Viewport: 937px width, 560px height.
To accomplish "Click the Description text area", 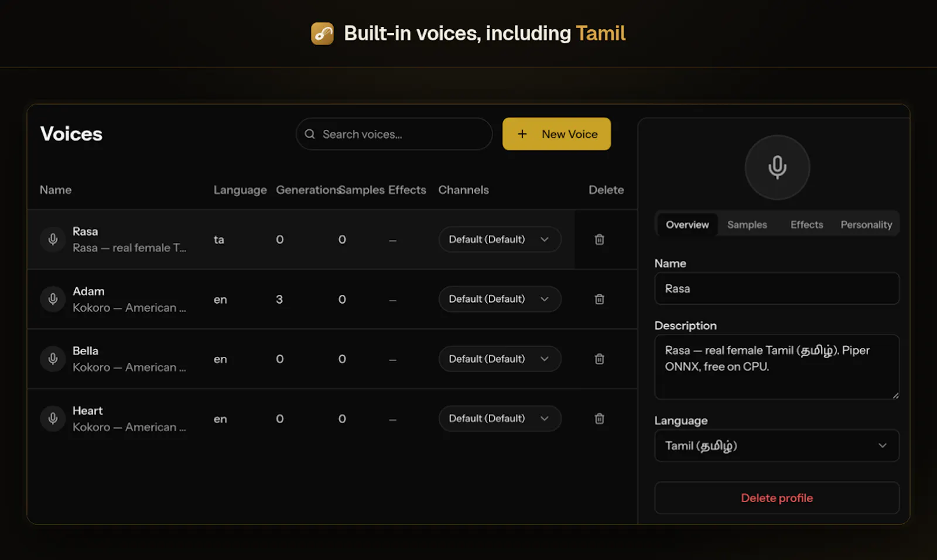I will tap(777, 367).
